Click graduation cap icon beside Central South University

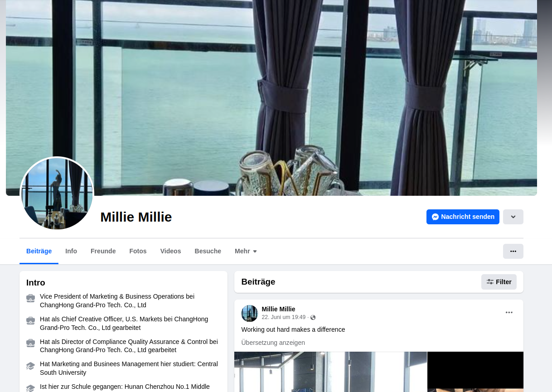(x=30, y=366)
